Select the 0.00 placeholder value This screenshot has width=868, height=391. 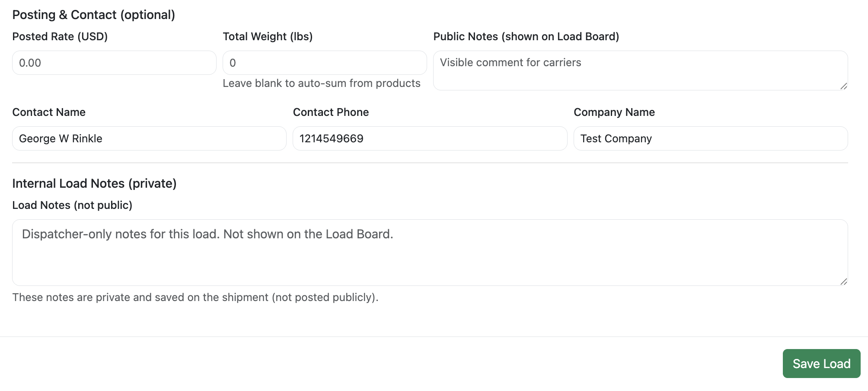[30, 63]
